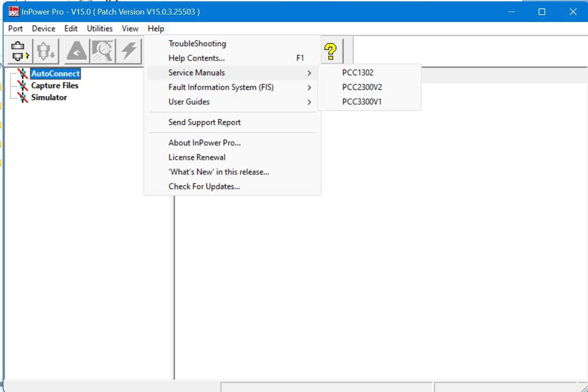Screen dimensions: 588x392
Task: Close the InPower Pro window
Action: [x=573, y=12]
